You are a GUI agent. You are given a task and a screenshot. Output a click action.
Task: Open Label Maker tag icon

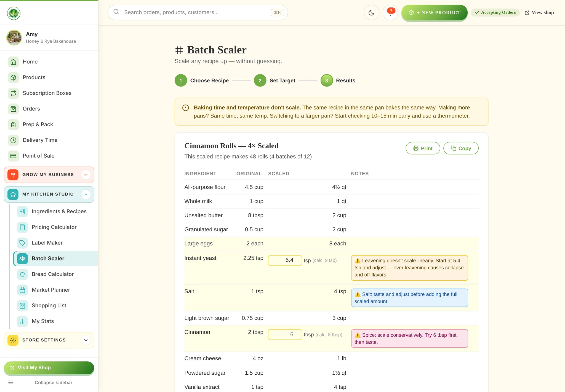[x=22, y=243]
